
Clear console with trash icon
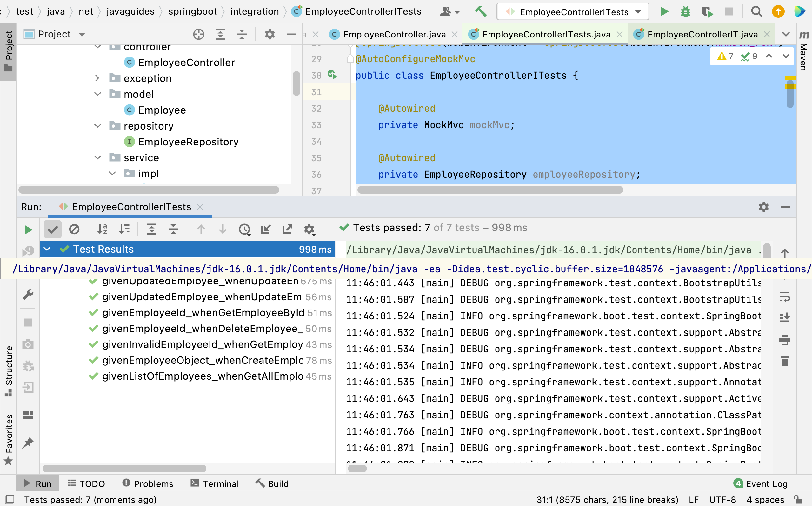[785, 361]
